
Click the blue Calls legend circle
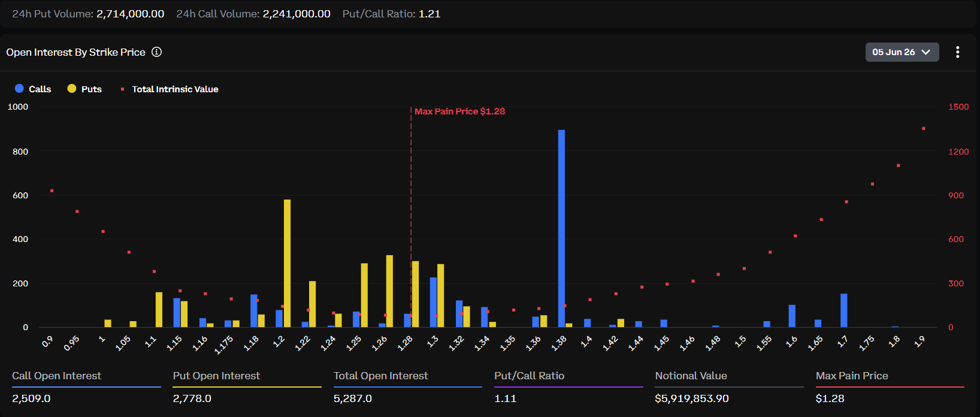point(19,89)
